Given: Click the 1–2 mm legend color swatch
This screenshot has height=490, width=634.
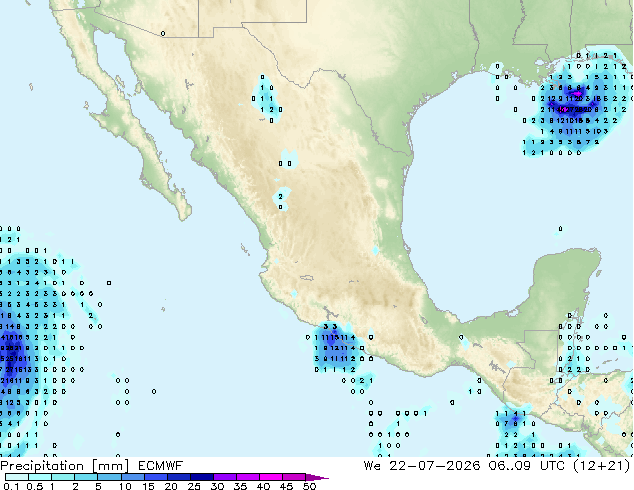Looking at the screenshot, I should pyautogui.click(x=63, y=477).
